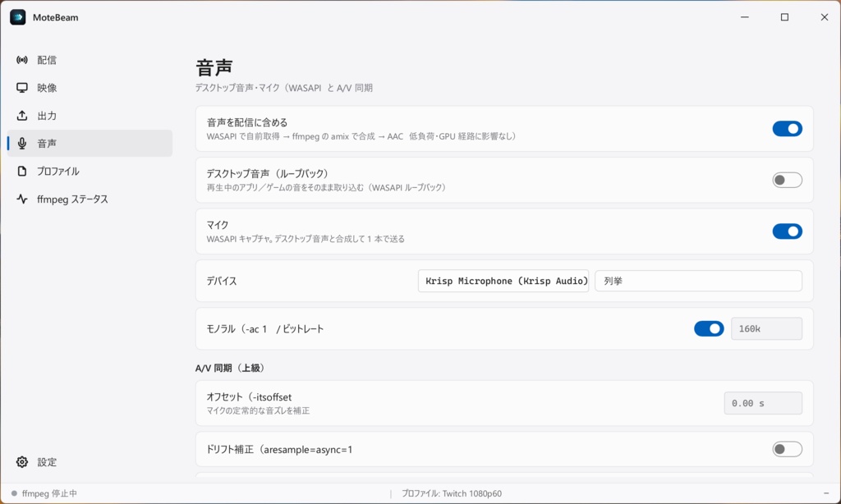This screenshot has width=841, height=504.
Task: Maximize the MoteBeam window
Action: 784,17
